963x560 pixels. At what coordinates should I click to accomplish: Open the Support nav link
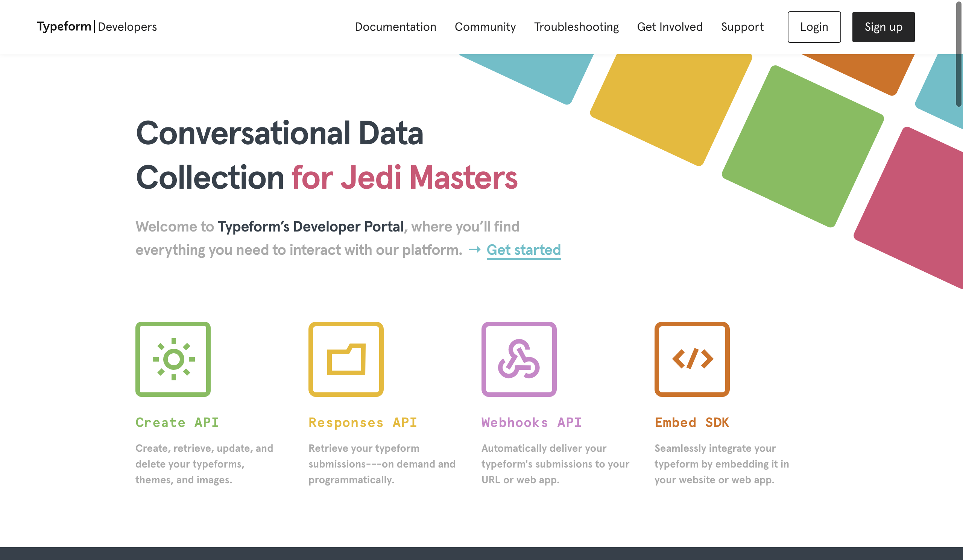pos(742,27)
